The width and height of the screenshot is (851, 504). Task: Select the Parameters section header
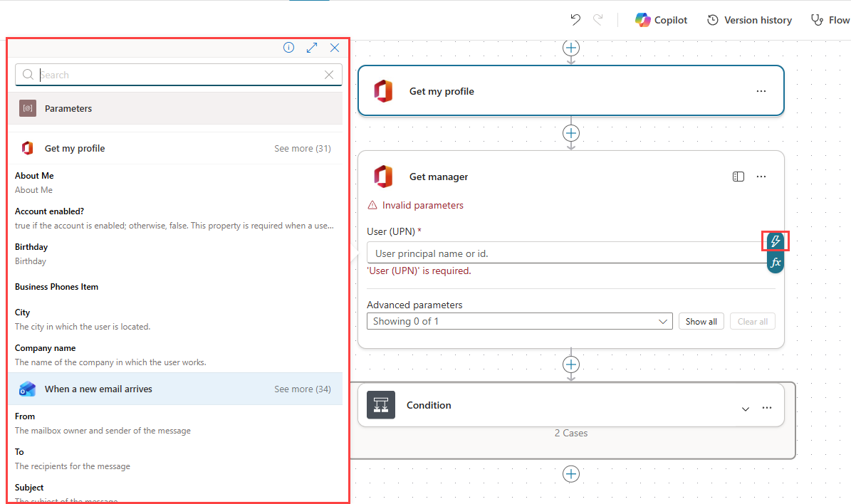click(x=175, y=108)
